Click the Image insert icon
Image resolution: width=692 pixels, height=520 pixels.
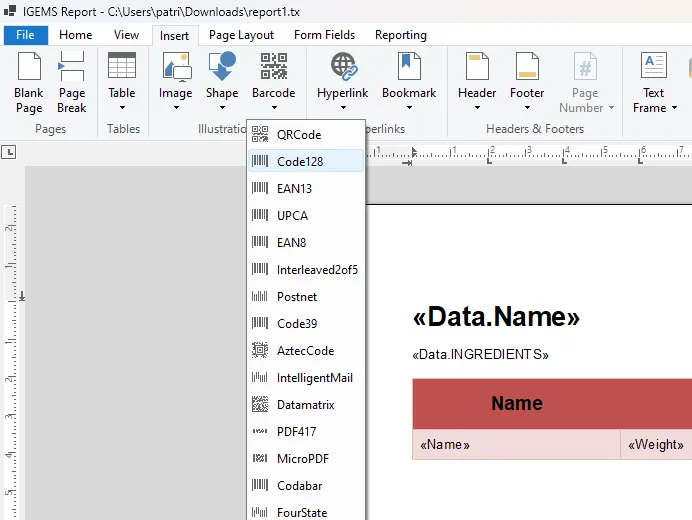[x=176, y=67]
